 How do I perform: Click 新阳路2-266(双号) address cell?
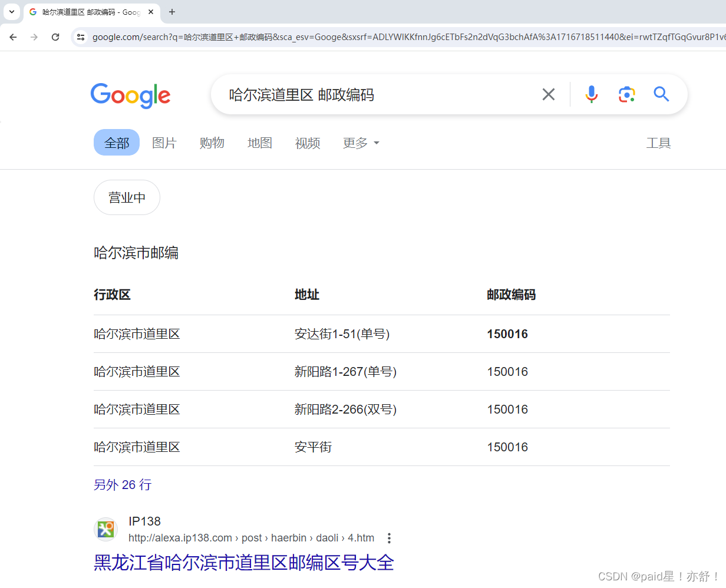[346, 409]
